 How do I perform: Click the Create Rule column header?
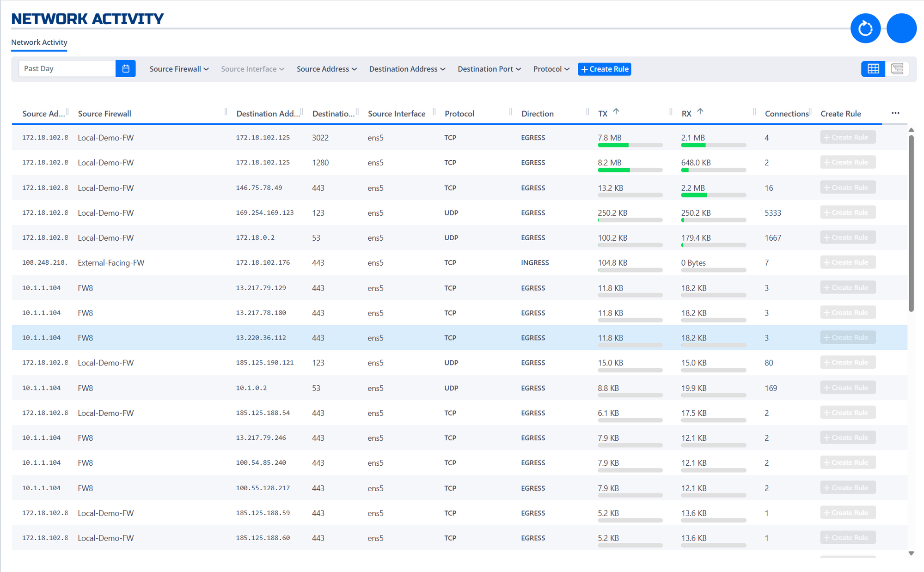pyautogui.click(x=841, y=114)
